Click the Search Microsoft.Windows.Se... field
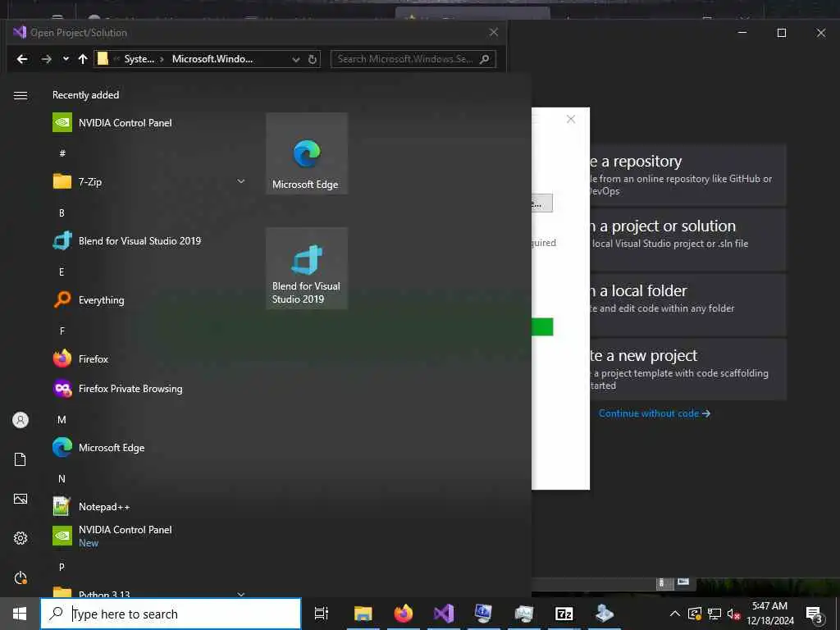This screenshot has width=840, height=630. pos(413,59)
